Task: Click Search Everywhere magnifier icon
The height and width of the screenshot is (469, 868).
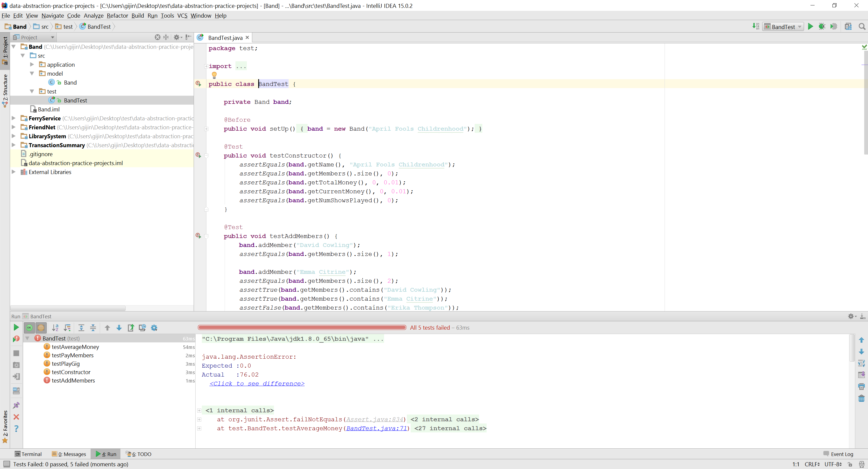Action: point(862,27)
